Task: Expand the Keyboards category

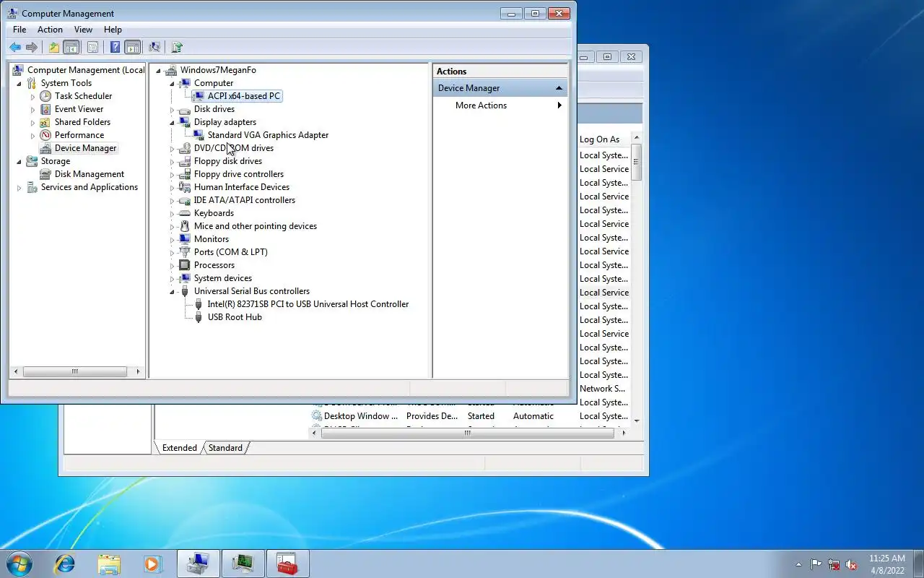Action: pyautogui.click(x=173, y=214)
